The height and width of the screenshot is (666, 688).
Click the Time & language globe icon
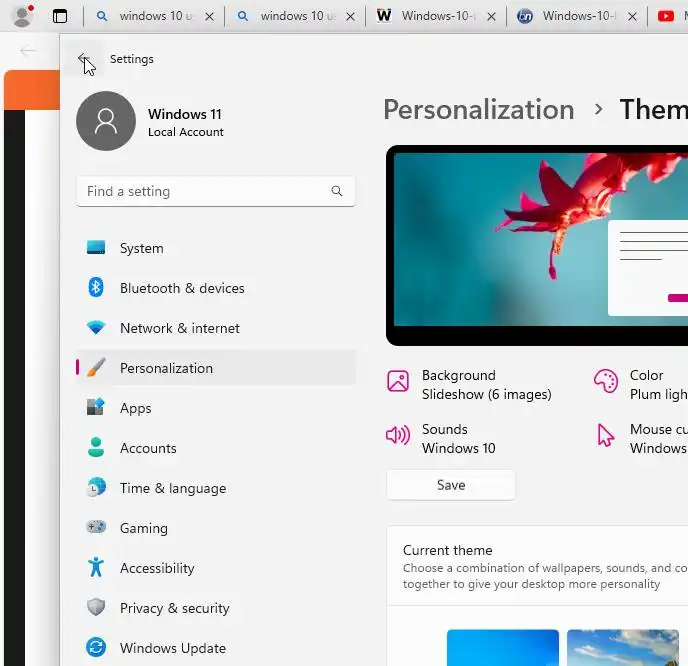pos(96,487)
